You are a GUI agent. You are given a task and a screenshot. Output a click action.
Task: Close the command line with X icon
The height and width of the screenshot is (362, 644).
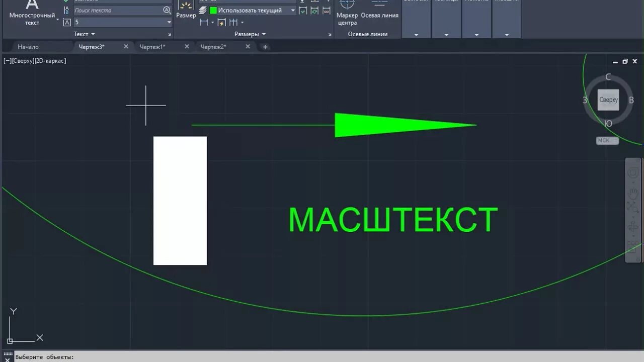pos(7,359)
